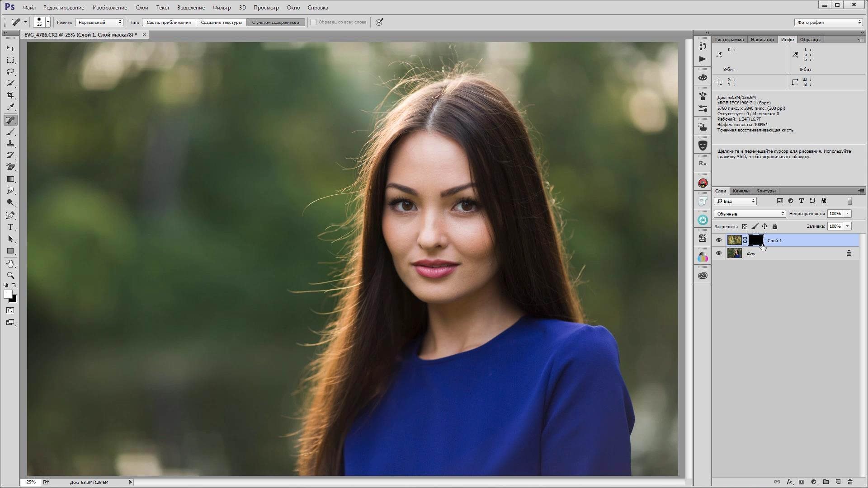Switch to the Навигатор tab
The width and height of the screenshot is (868, 488).
762,39
